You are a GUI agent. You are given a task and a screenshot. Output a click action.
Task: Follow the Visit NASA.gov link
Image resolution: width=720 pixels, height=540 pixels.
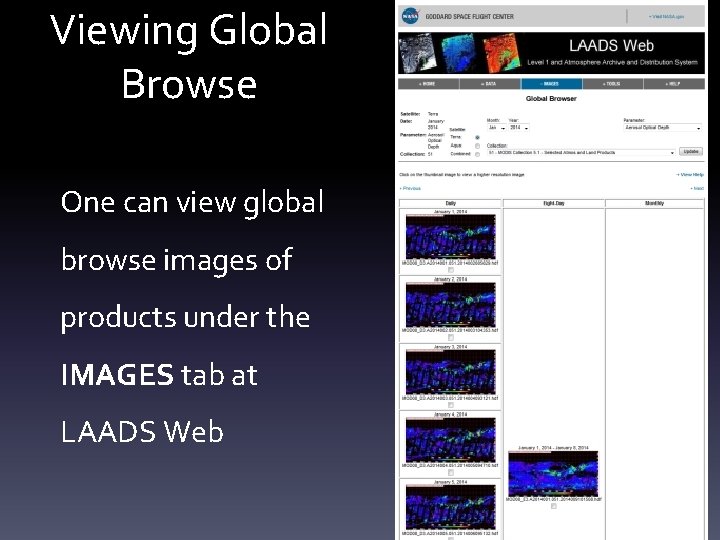point(666,17)
